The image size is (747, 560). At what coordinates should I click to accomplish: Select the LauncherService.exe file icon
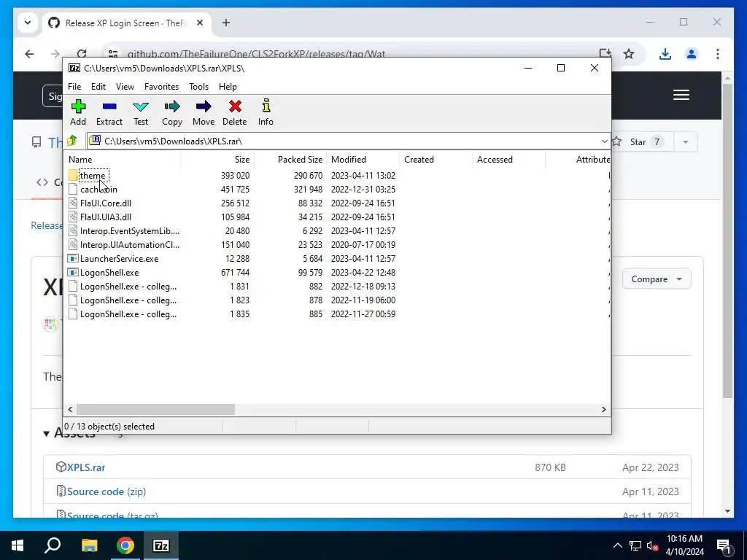point(72,259)
